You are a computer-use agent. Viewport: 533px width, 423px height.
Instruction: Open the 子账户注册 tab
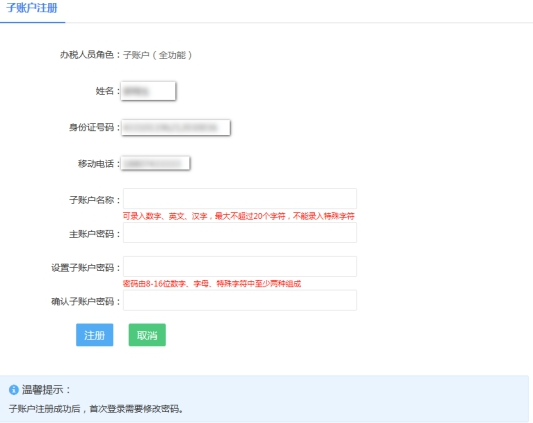coord(32,8)
